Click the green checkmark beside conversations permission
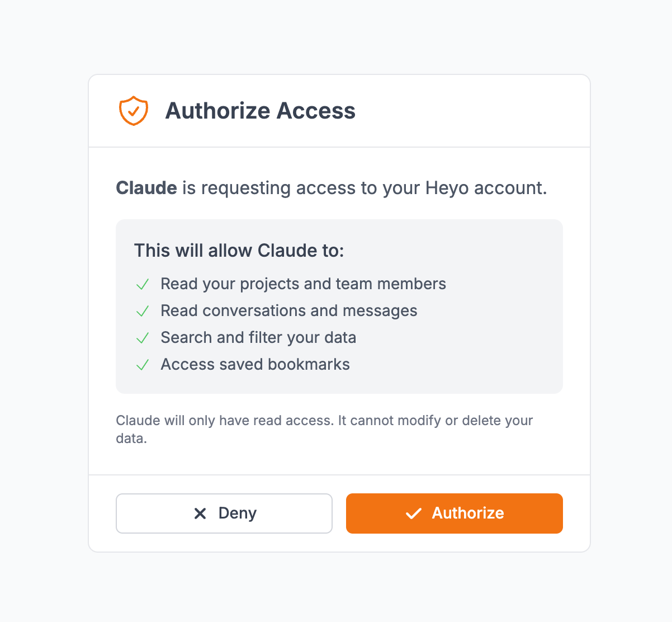 pyautogui.click(x=142, y=310)
